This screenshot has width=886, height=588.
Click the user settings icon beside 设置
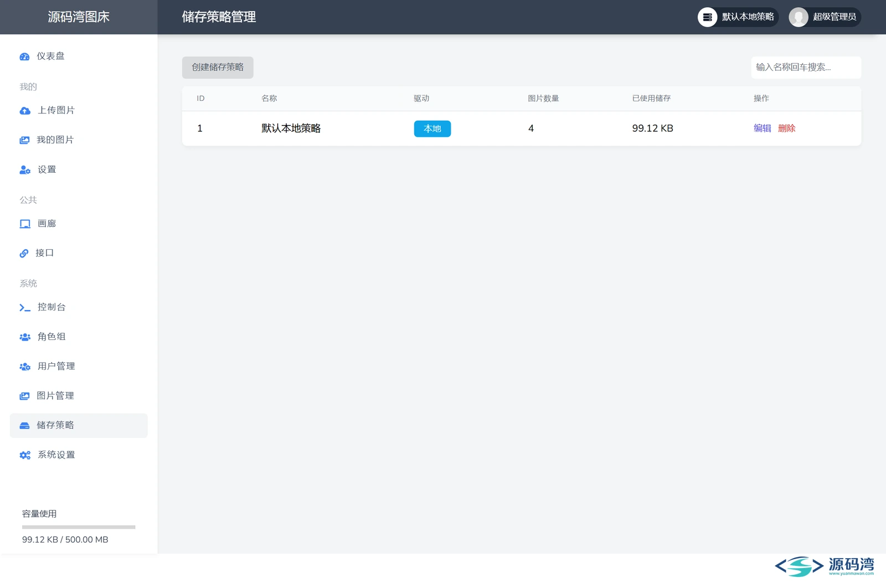pyautogui.click(x=25, y=170)
